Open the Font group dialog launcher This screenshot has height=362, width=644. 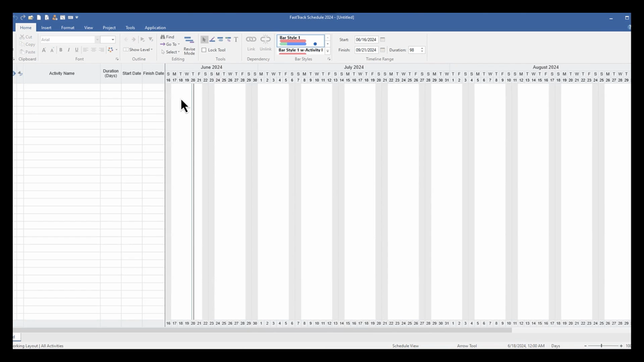tap(117, 59)
